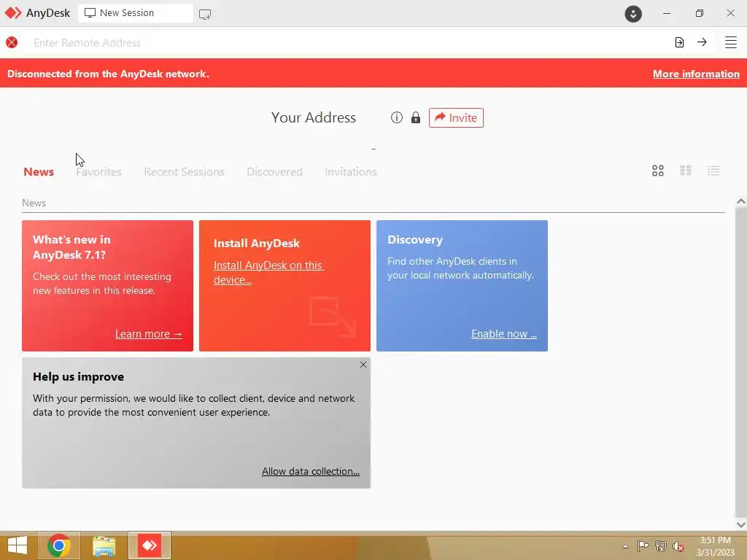Image resolution: width=747 pixels, height=560 pixels.
Task: Click the Help us improve heading
Action: 78,377
